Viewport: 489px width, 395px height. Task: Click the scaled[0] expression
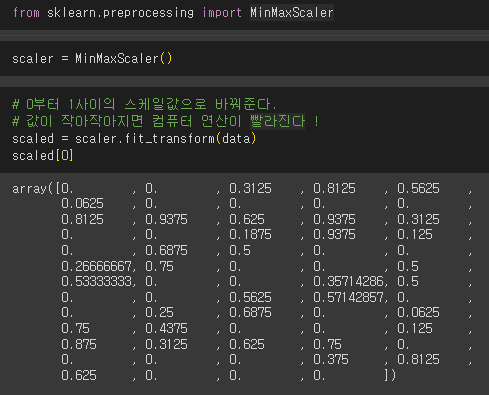(43, 156)
